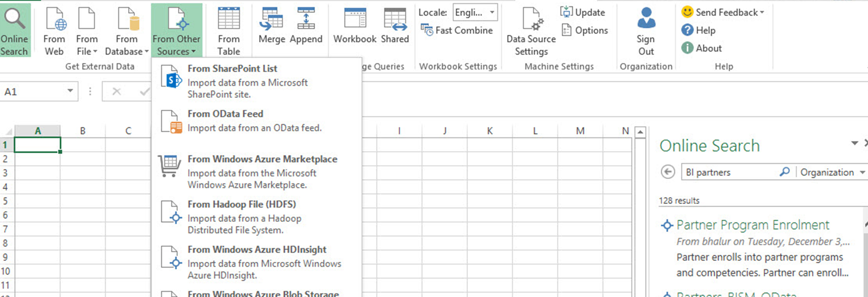Expand the Locale dropdown
The width and height of the screenshot is (868, 297).
(x=492, y=12)
